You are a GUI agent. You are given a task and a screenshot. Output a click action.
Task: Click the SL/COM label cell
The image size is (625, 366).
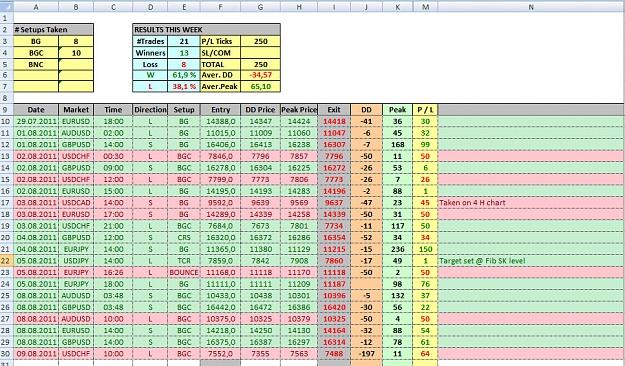click(x=220, y=53)
